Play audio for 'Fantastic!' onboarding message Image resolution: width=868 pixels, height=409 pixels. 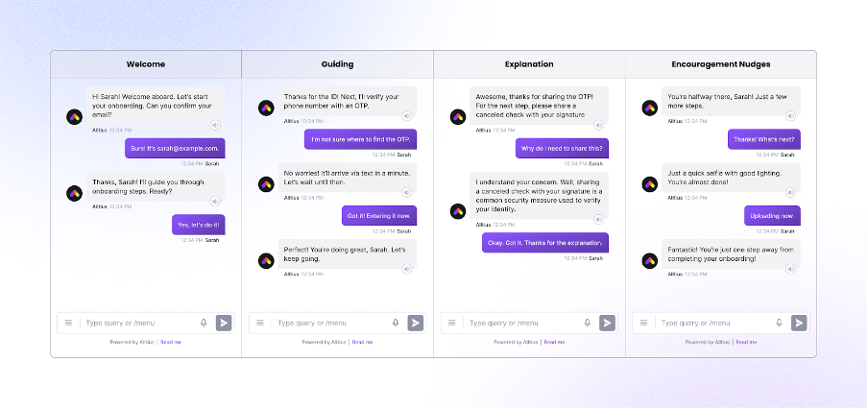tap(790, 269)
